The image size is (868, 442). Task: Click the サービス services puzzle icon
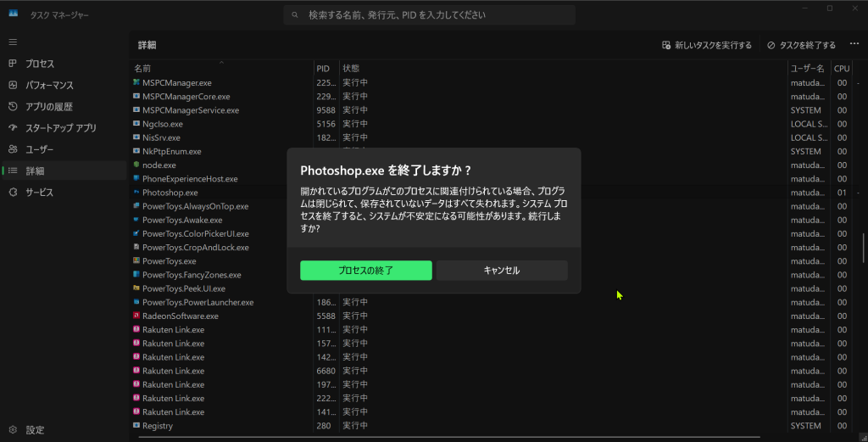click(x=13, y=193)
